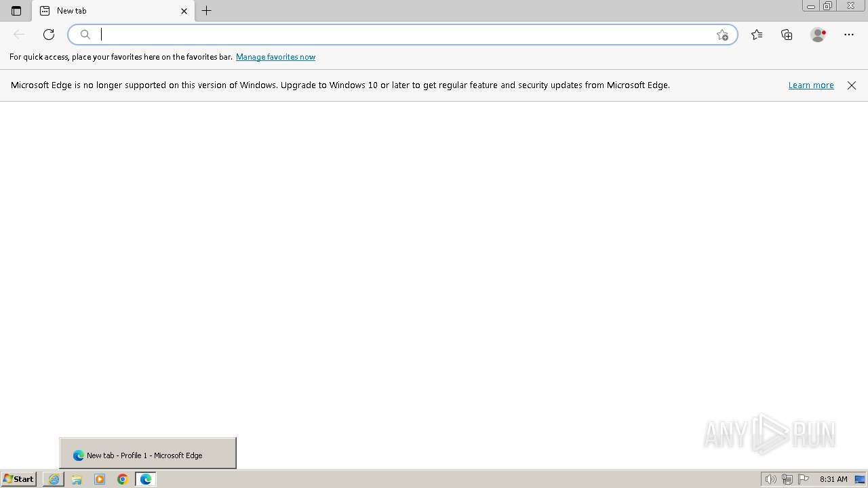868x488 pixels.
Task: Open the Favorites list icon
Action: pyautogui.click(x=757, y=35)
